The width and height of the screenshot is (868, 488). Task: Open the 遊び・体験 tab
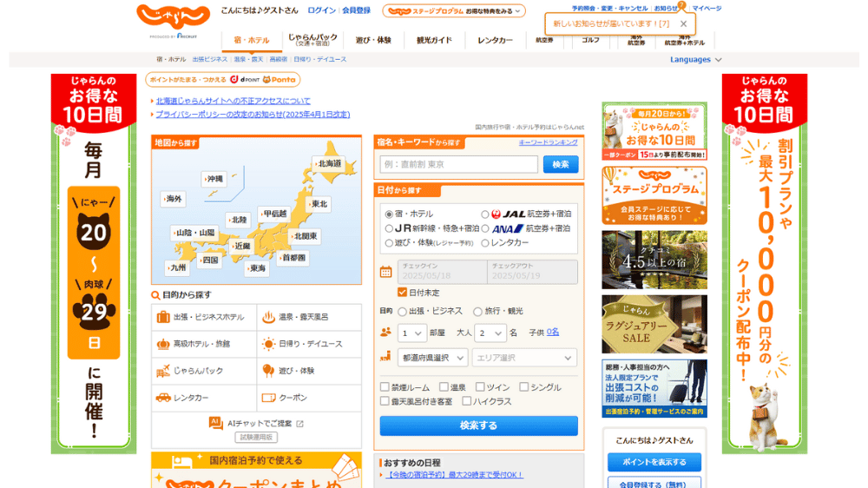click(x=373, y=40)
